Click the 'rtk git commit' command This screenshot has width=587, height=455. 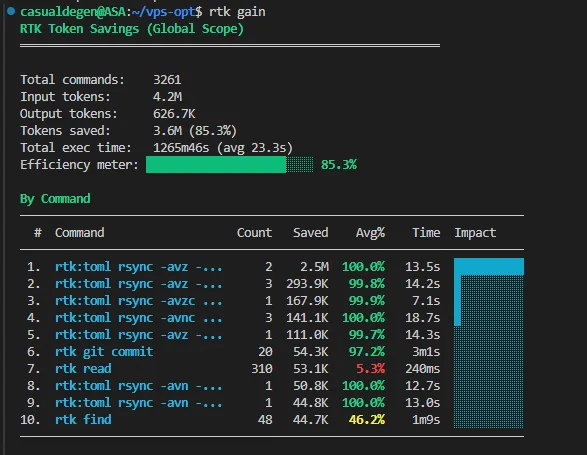pos(104,352)
